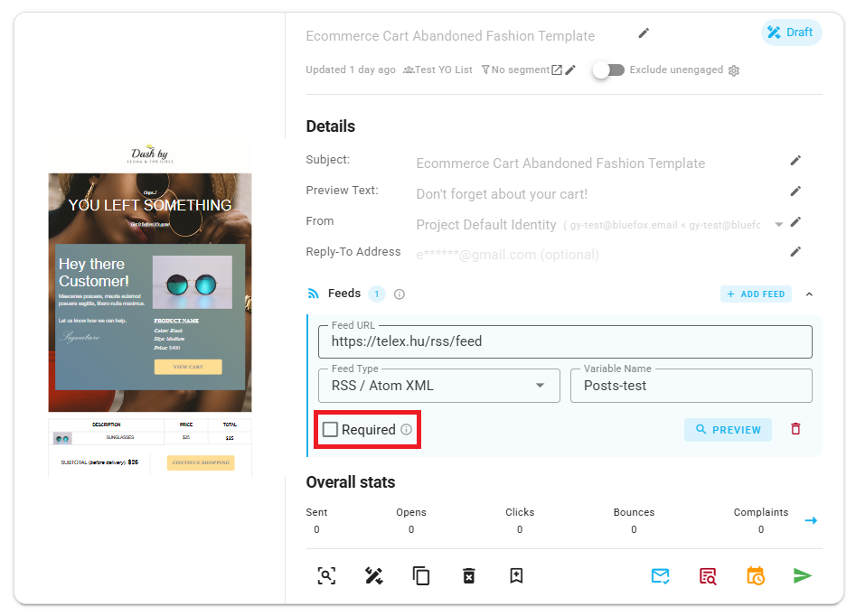Click the Complaints stat label
This screenshot has width=856, height=616.
[x=760, y=512]
